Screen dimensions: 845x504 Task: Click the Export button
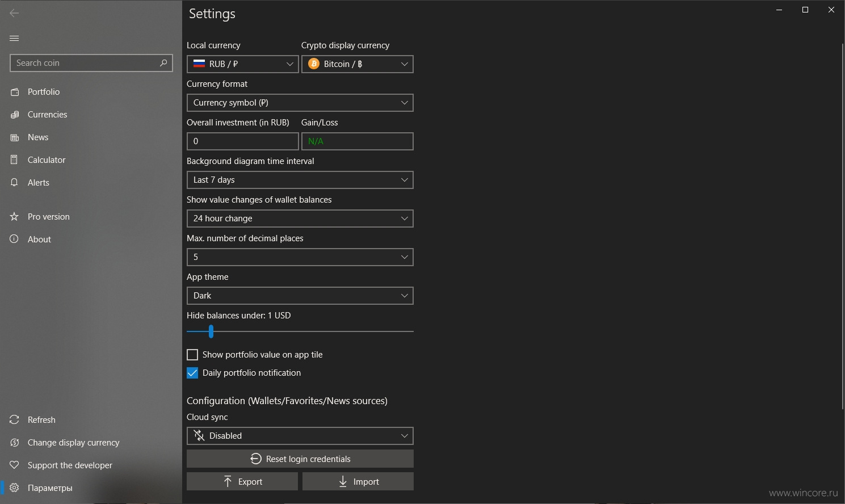coord(242,481)
